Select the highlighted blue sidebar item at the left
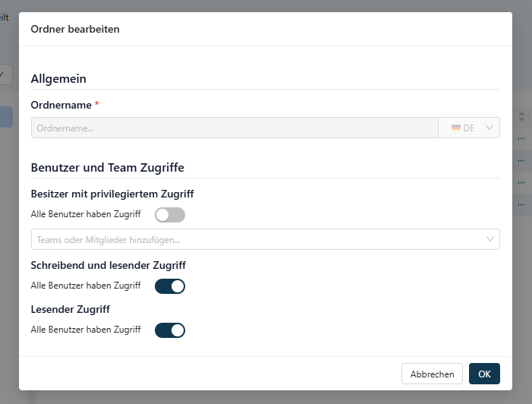Image resolution: width=532 pixels, height=404 pixels. (x=6, y=117)
